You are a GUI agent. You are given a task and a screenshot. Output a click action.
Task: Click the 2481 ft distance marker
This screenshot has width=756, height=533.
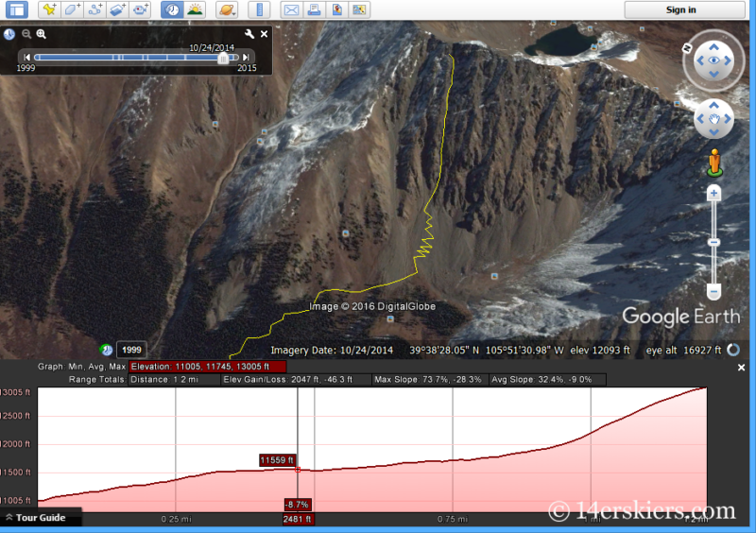pyautogui.click(x=297, y=519)
